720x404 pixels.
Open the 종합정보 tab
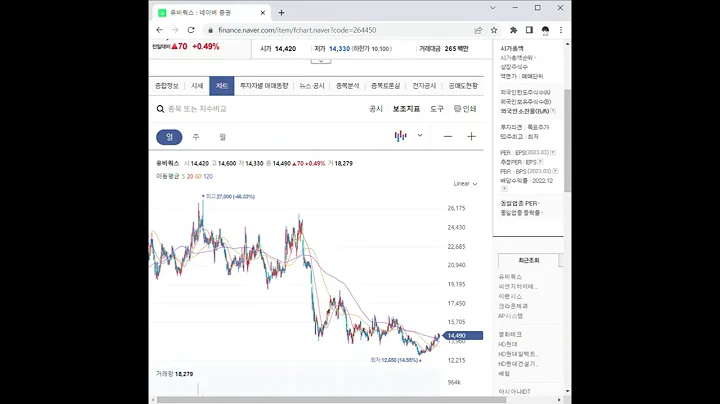167,86
